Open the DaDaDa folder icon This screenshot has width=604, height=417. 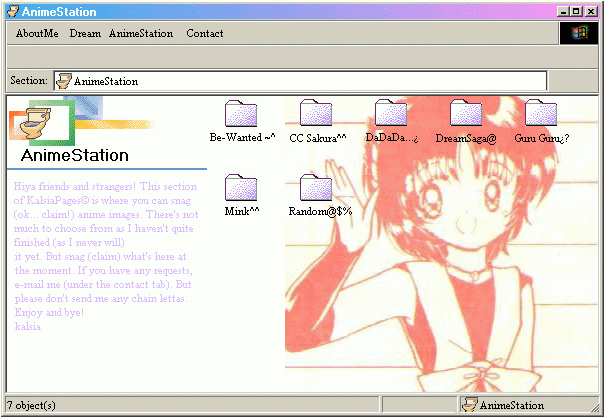(x=391, y=114)
